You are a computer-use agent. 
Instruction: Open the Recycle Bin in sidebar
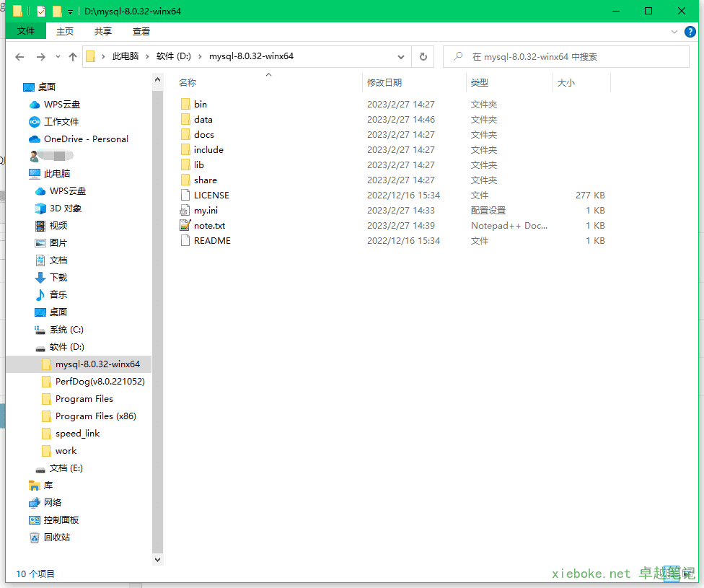tap(56, 537)
